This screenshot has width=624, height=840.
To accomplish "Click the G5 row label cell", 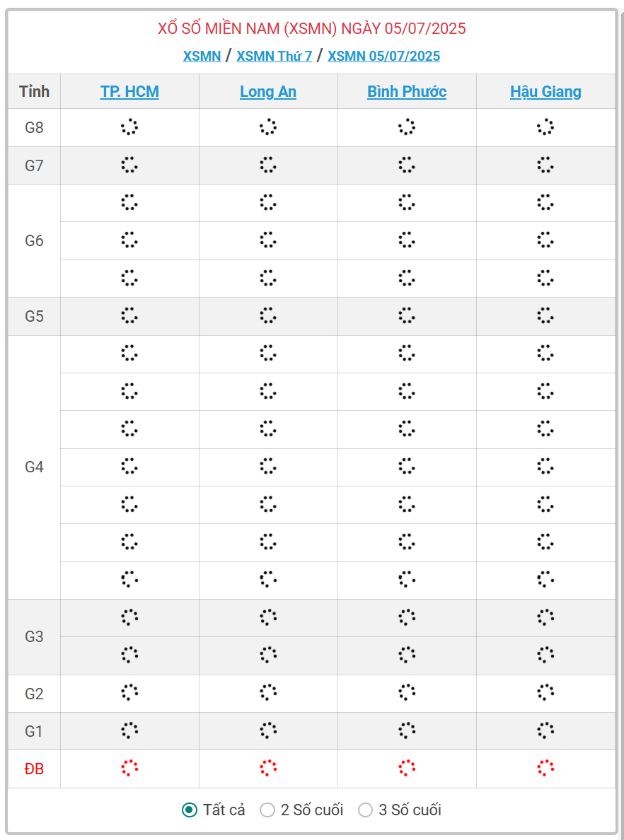I will (x=34, y=316).
